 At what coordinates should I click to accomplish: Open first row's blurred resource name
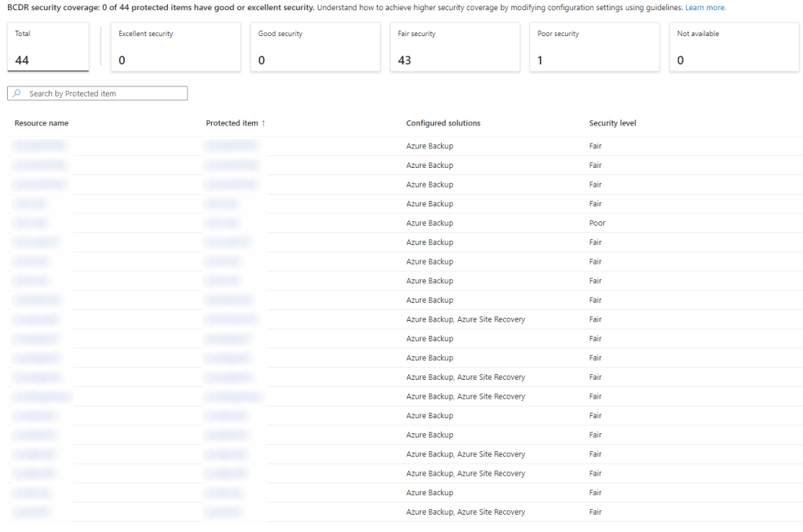point(40,146)
